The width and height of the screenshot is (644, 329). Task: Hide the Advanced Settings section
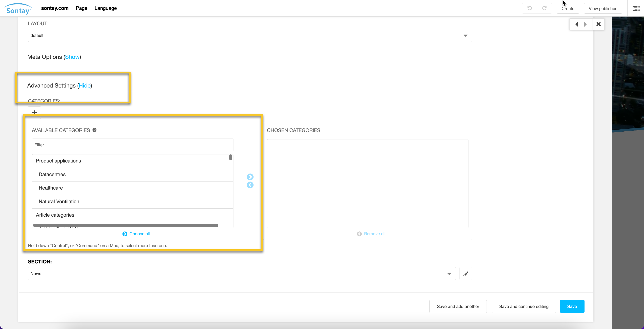click(85, 85)
